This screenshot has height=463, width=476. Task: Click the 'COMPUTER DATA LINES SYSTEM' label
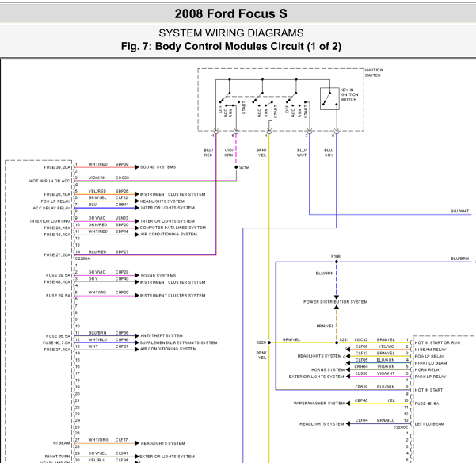click(173, 228)
